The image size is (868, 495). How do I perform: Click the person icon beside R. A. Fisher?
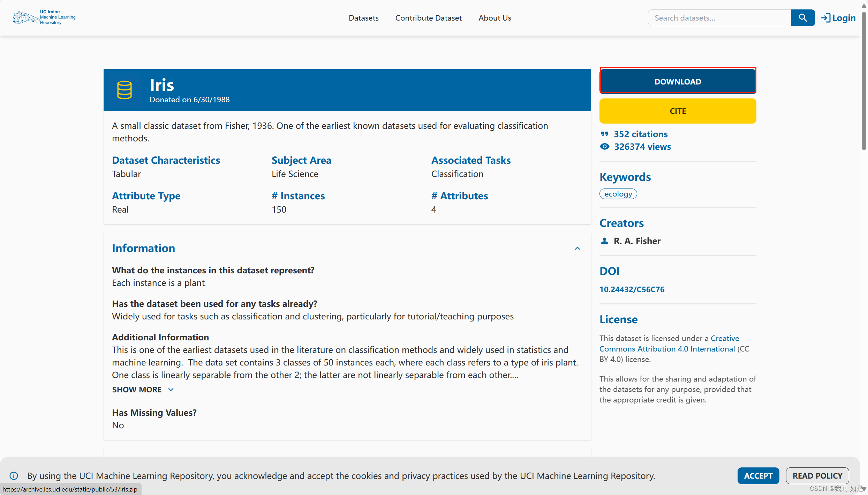[605, 241]
